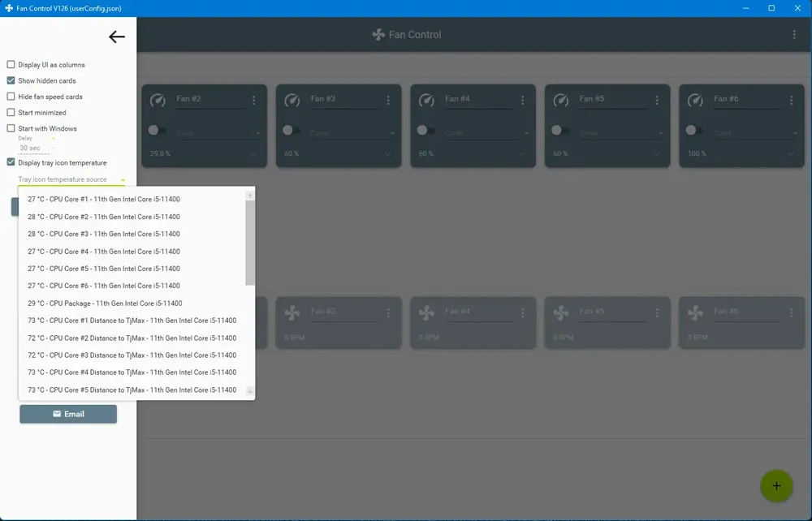Click the back arrow in settings panel
812x521 pixels.
[116, 37]
